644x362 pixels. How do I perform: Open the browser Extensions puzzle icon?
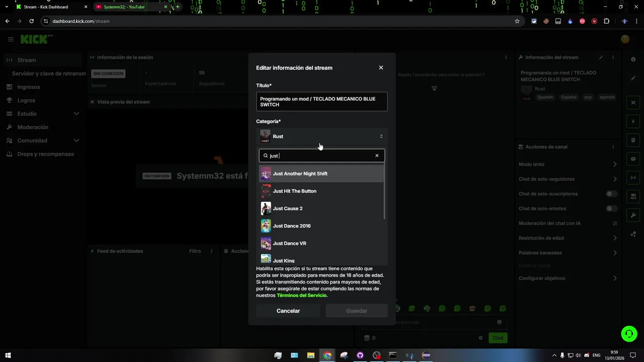click(606, 21)
